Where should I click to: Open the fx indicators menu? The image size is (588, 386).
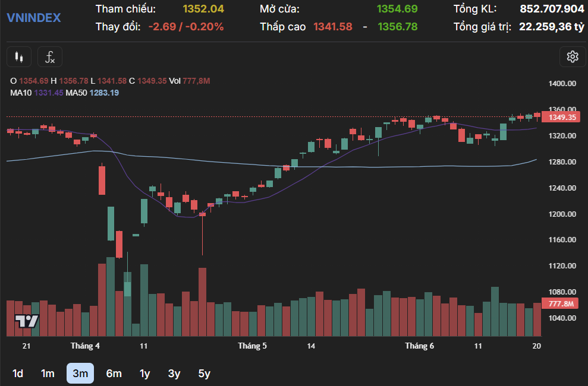(x=50, y=57)
